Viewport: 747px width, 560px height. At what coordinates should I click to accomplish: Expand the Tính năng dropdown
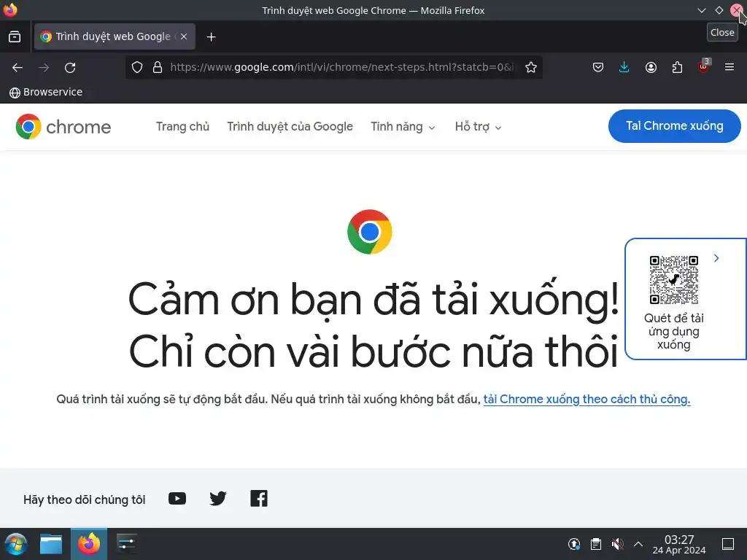[403, 127]
